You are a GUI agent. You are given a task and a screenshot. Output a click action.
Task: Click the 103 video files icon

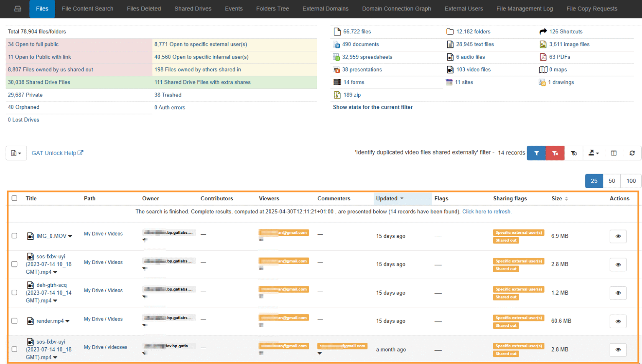(x=450, y=70)
